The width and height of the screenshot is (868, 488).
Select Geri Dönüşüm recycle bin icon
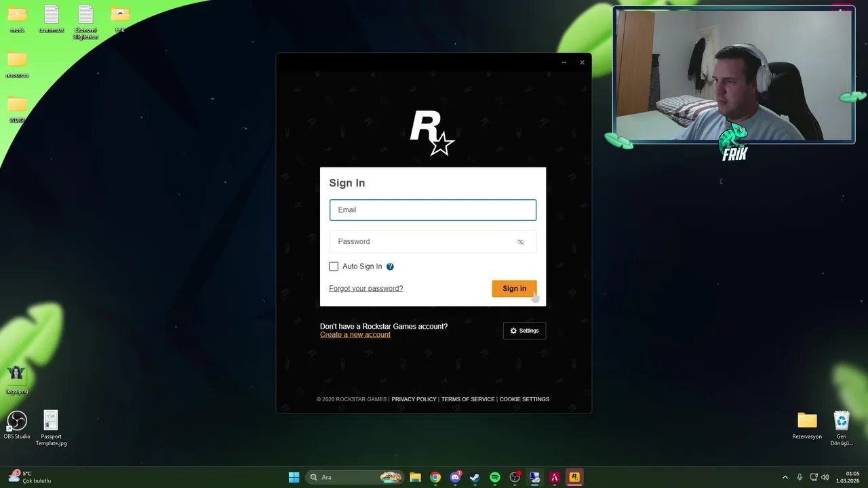(842, 428)
